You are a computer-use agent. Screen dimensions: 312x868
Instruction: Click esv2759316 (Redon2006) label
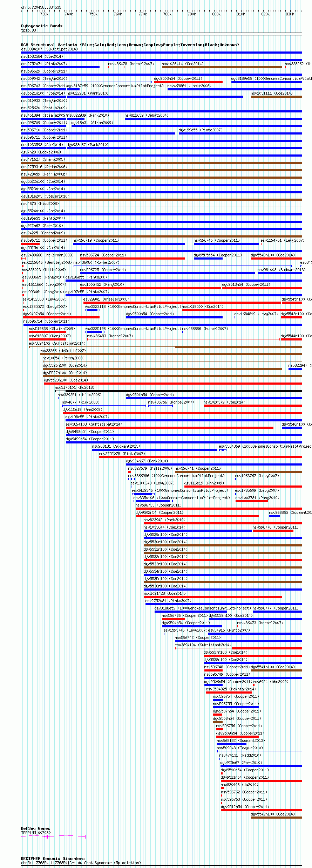pyautogui.click(x=44, y=167)
